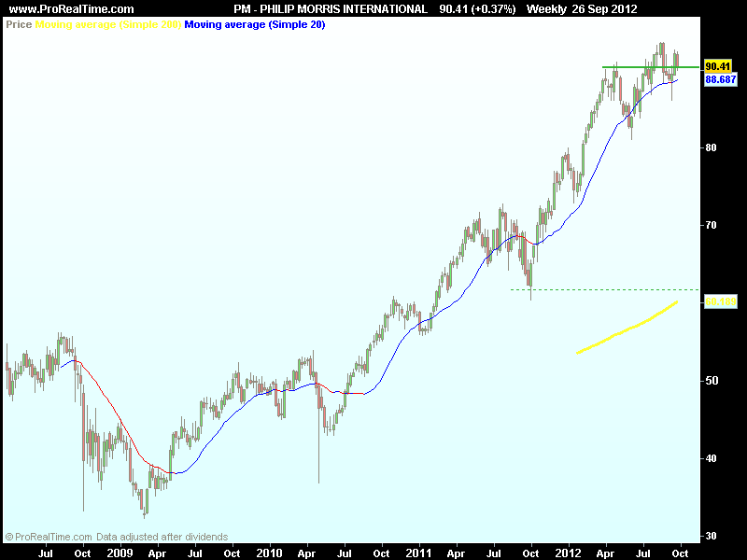Viewport: 747px width, 560px height.
Task: Click the yellow 60.189 moving average tag
Action: pos(720,301)
